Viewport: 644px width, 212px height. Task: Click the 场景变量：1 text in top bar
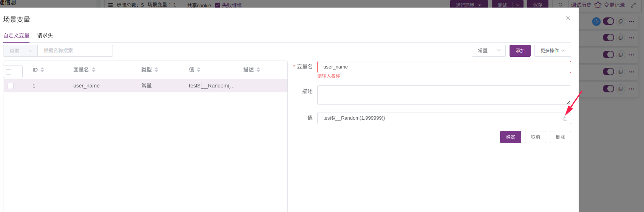click(x=162, y=5)
